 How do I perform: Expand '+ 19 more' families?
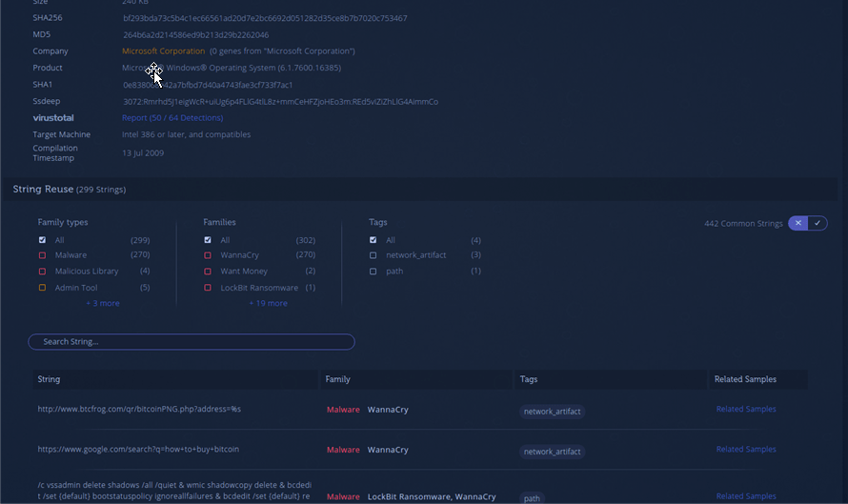(269, 303)
